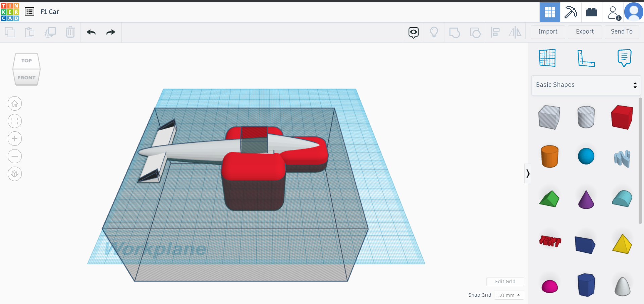
Task: Open the designs list menu icon
Action: pos(30,12)
